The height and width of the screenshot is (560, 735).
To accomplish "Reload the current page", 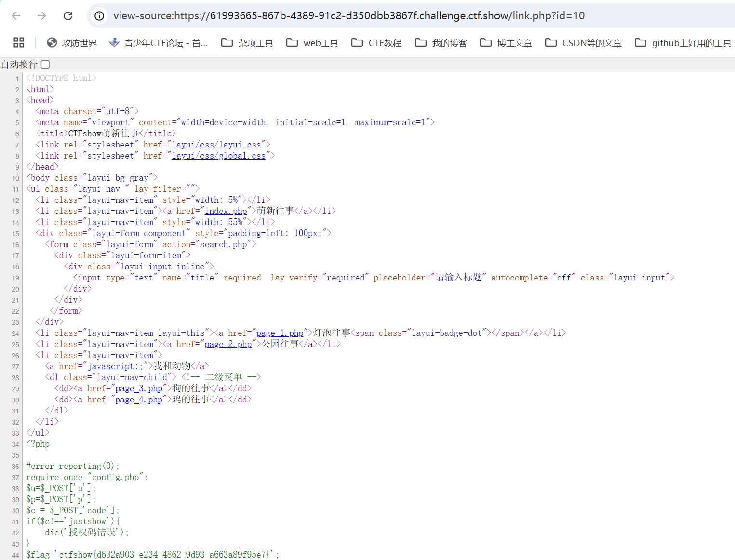I will 68,16.
